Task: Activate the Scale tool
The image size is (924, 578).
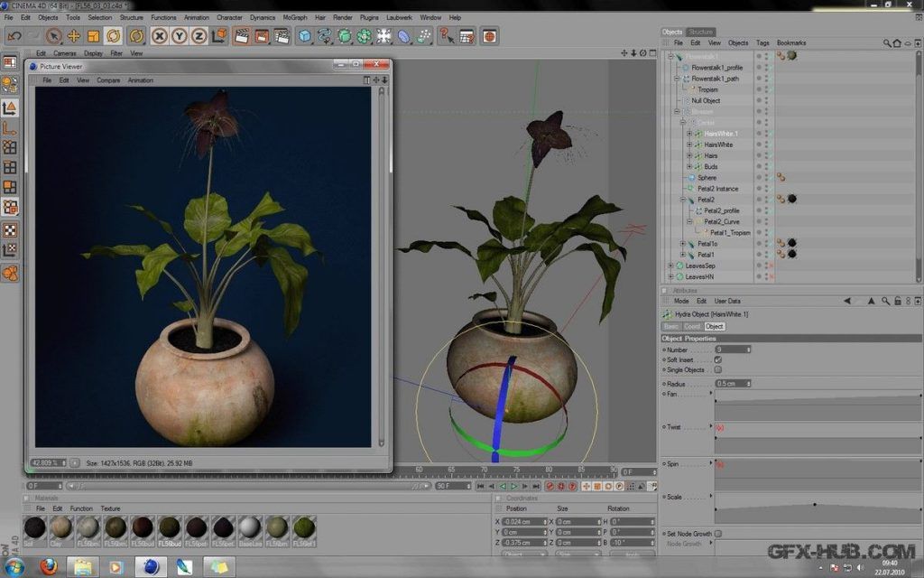Action: click(93, 36)
